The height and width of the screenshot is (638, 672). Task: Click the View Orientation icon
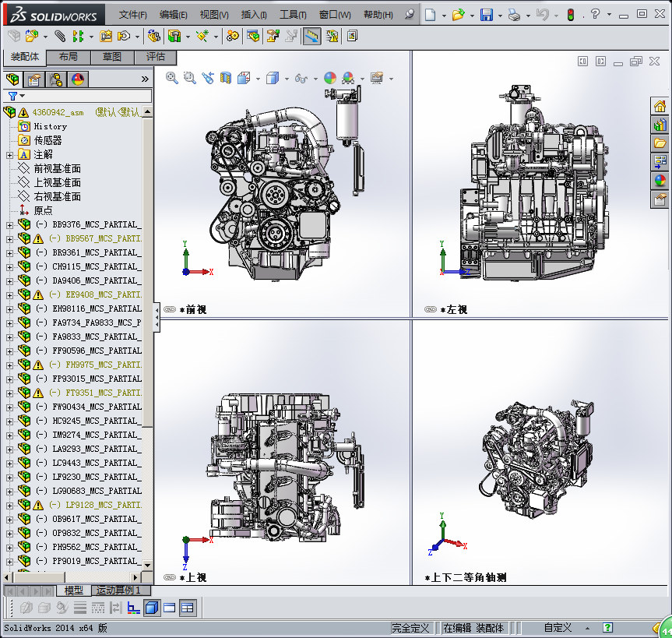point(244,78)
